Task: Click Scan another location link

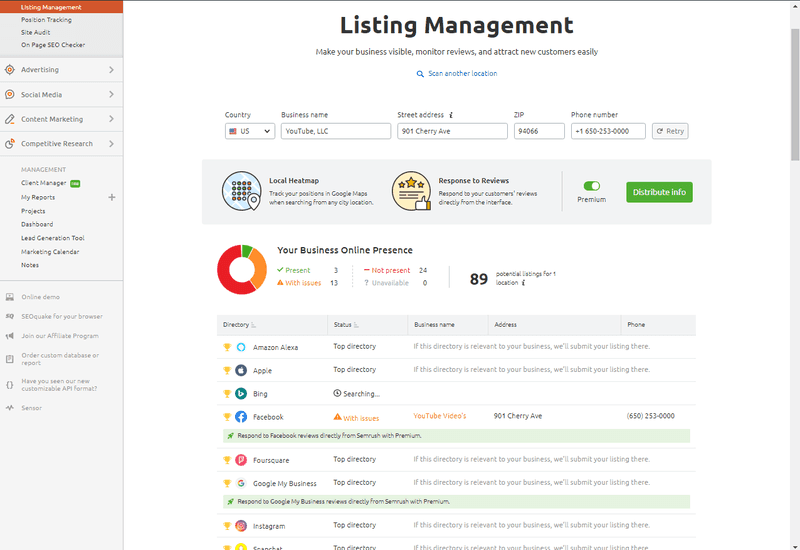Action: 457,73
